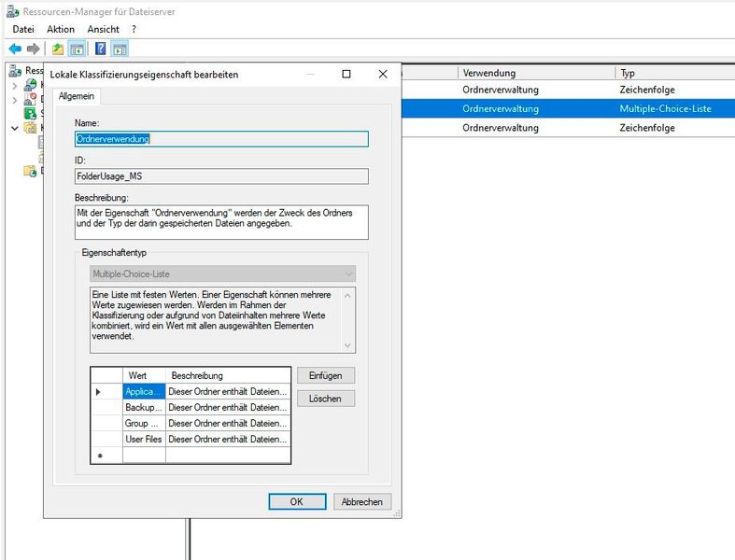Select the storage reports tree icon

[30, 113]
